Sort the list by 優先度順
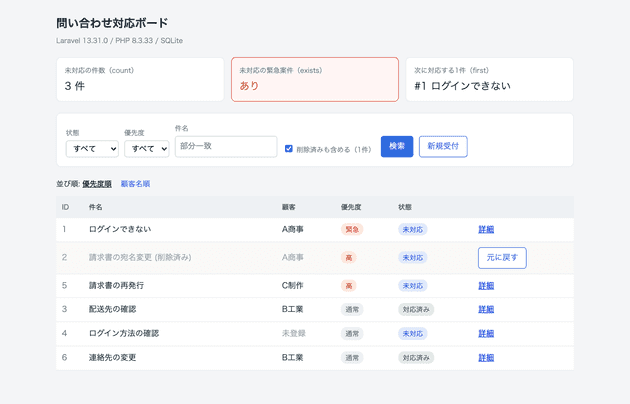630x404 pixels. [x=97, y=184]
